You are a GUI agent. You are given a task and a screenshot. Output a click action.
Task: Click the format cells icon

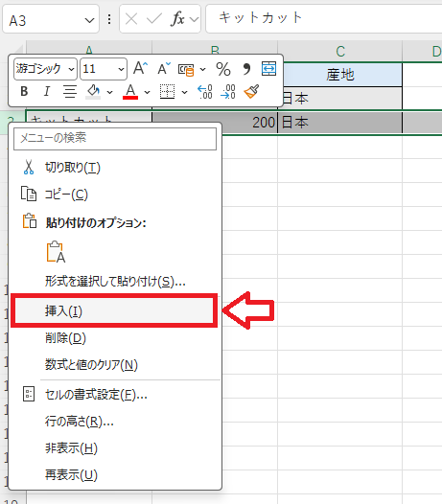(29, 394)
